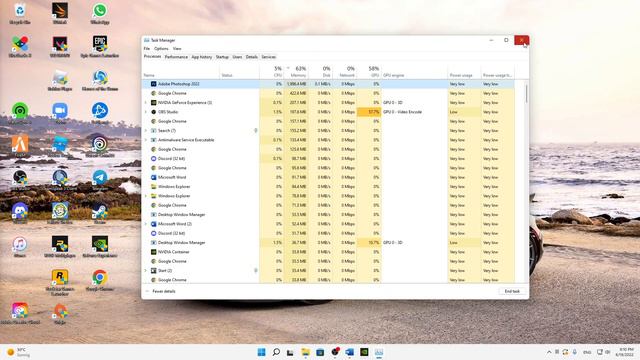Open the iTunes desktop icon
This screenshot has height=360, width=640.
[x=20, y=247]
